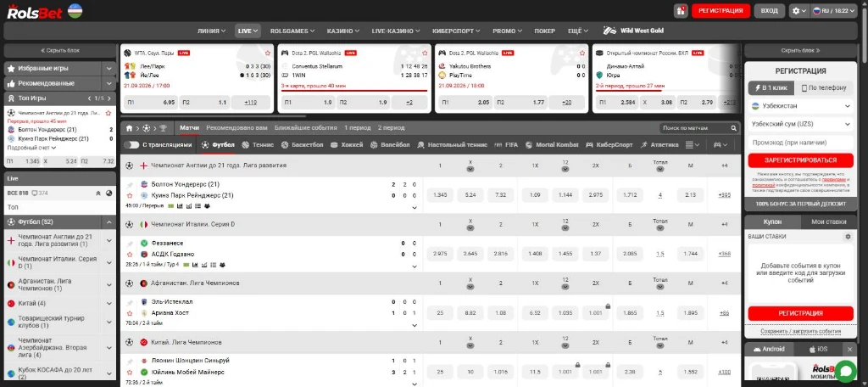Pin the Болтон Уондерерс match row
This screenshot has width=868, height=387.
pyautogui.click(x=130, y=184)
